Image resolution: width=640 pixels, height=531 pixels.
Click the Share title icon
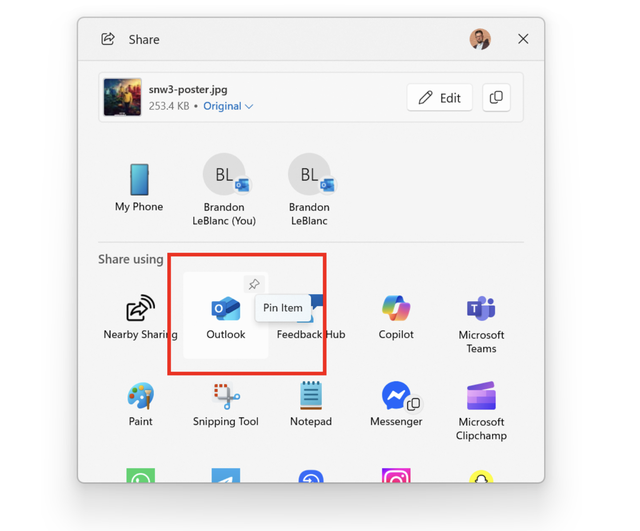pyautogui.click(x=108, y=39)
